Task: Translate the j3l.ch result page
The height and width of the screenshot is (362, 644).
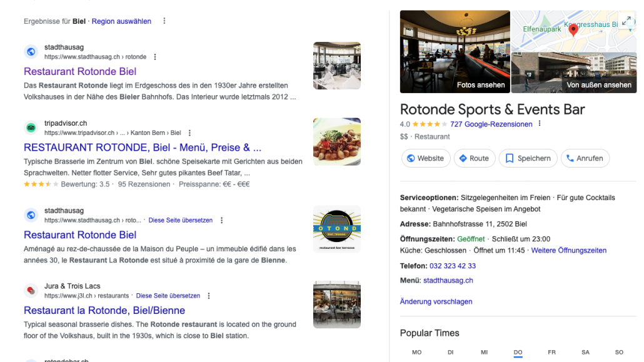Action: (x=168, y=296)
